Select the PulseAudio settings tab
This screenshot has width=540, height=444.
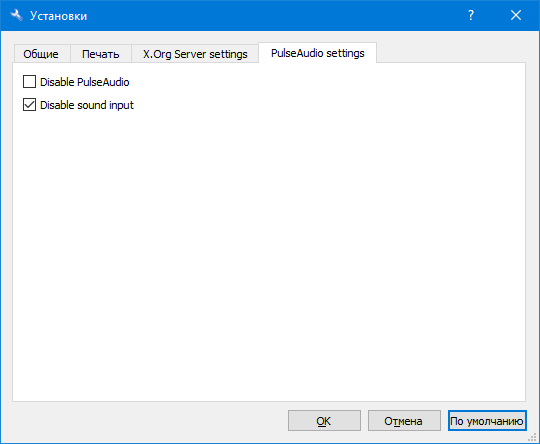tap(318, 53)
